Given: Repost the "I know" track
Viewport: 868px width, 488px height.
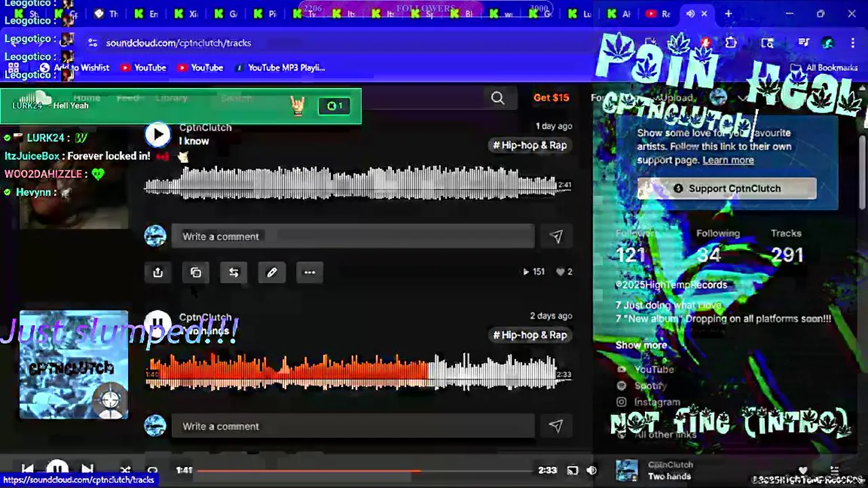Looking at the screenshot, I should point(234,272).
